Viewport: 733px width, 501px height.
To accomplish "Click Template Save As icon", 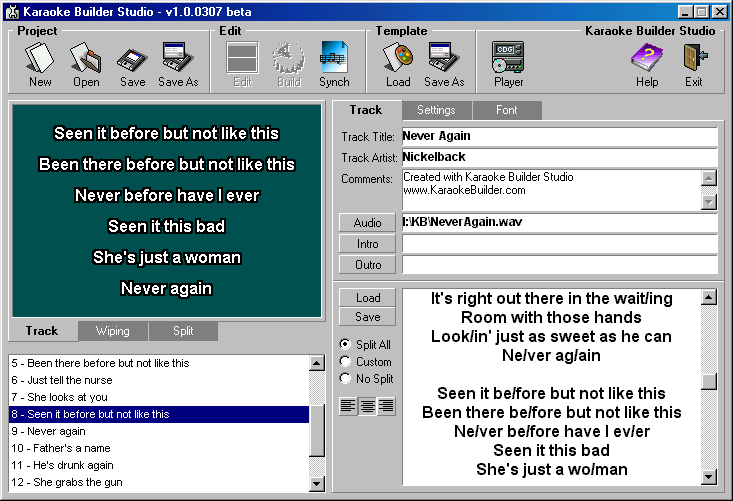I will [x=444, y=64].
